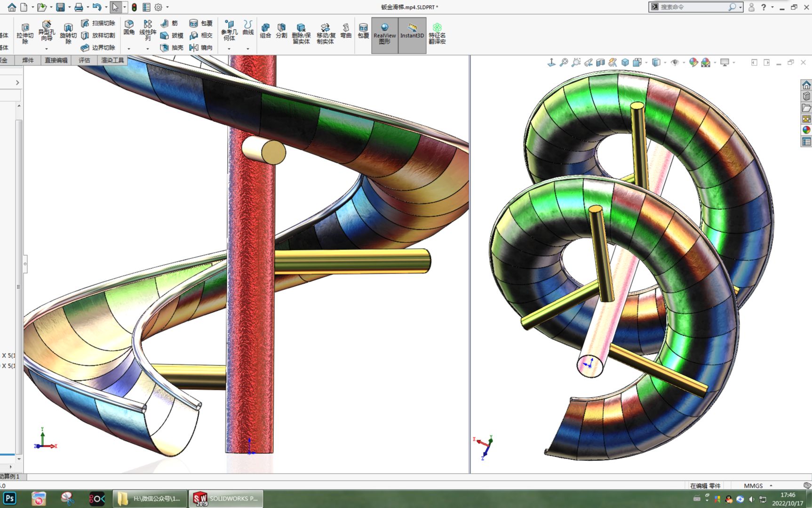Viewport: 812px width, 508px height.
Task: Expand the Reference Geometry (参考几何体) dropdown
Action: point(229,48)
